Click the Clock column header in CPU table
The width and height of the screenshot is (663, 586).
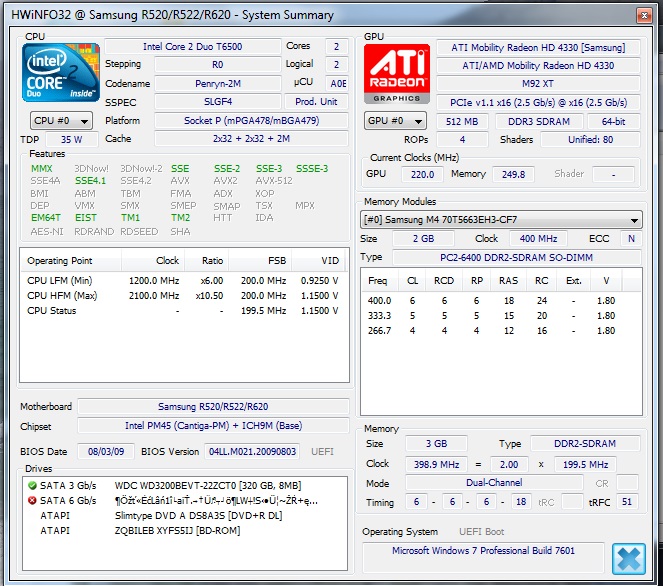(x=153, y=260)
